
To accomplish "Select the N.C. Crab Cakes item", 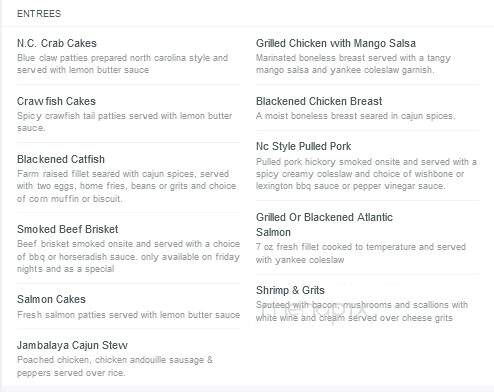I will tap(57, 43).
